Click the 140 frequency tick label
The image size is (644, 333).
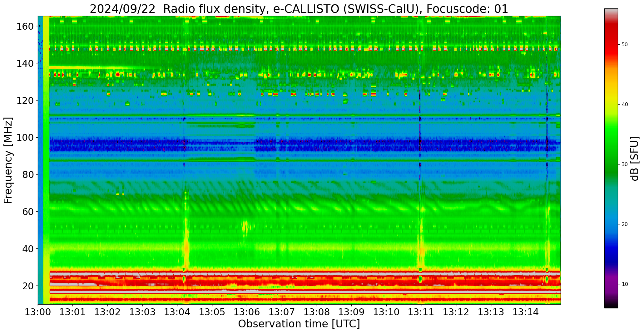[25, 63]
